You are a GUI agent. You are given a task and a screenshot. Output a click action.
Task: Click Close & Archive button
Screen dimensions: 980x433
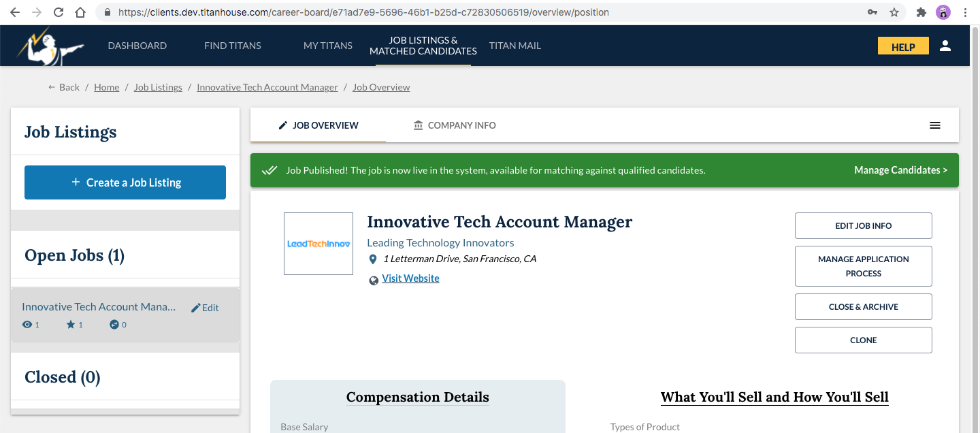tap(863, 307)
